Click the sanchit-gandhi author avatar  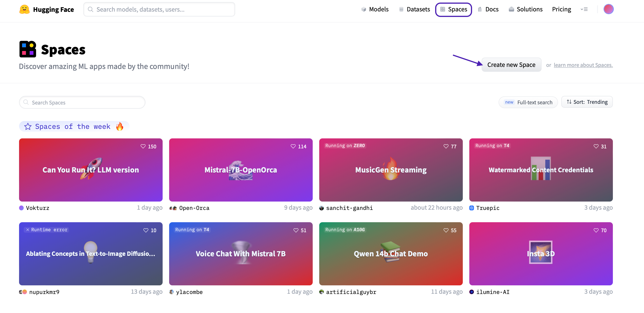coord(322,208)
